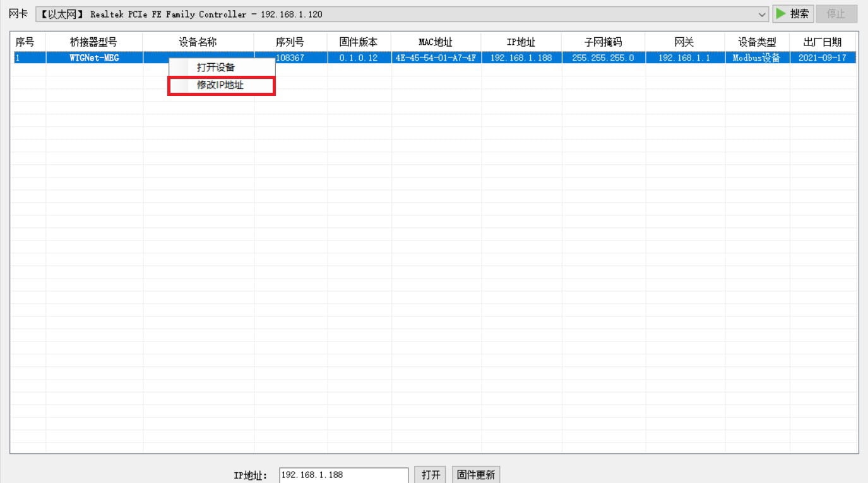Screen dimensions: 868x483
Task: Choose 打开设备 from the context menu
Action: [222, 68]
